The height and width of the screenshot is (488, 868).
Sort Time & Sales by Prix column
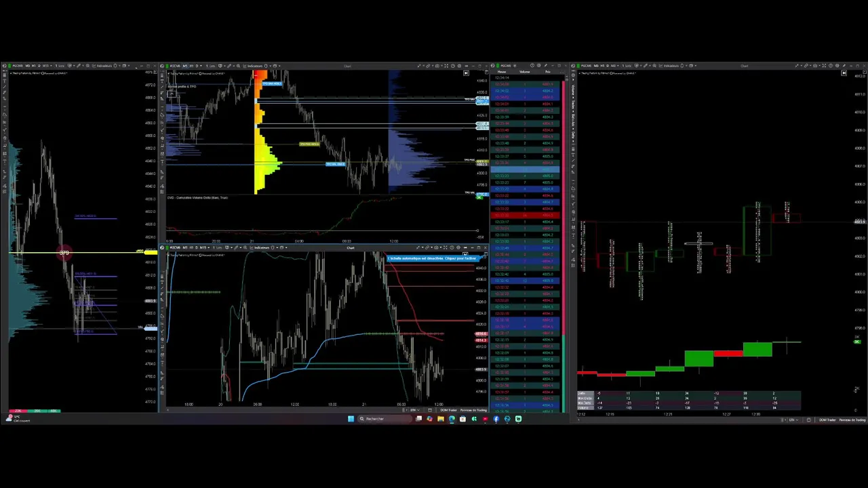point(548,72)
